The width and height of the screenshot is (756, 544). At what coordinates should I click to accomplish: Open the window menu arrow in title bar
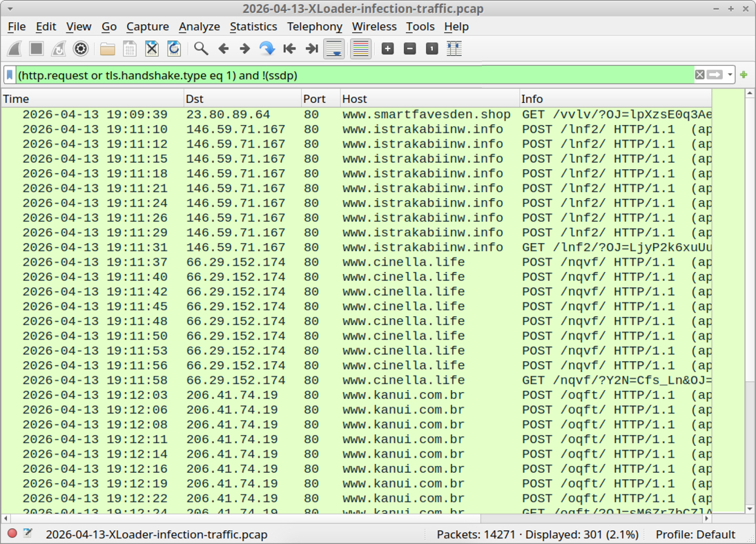click(x=10, y=9)
